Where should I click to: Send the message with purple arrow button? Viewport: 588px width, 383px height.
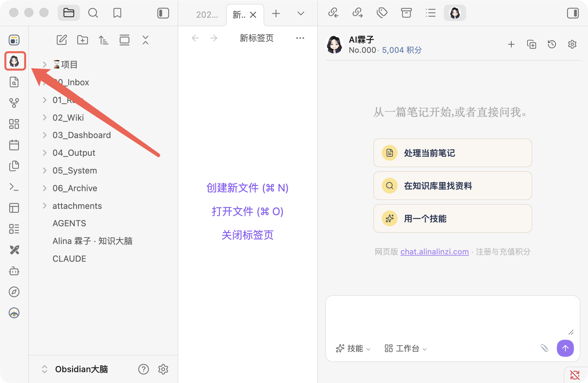(565, 348)
